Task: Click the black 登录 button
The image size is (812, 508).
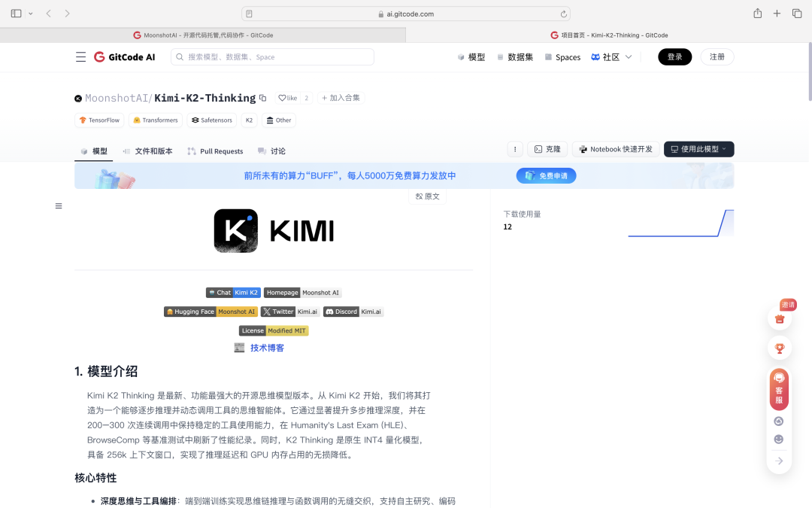Action: tap(674, 57)
